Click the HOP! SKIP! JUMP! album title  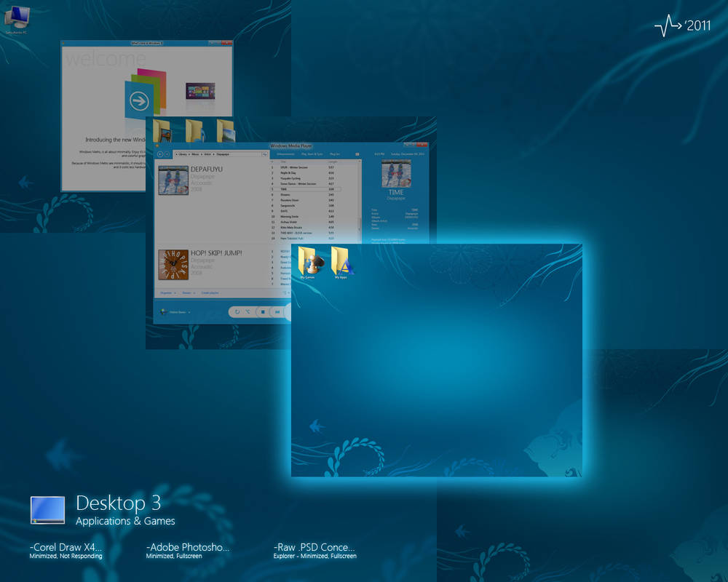[216, 253]
